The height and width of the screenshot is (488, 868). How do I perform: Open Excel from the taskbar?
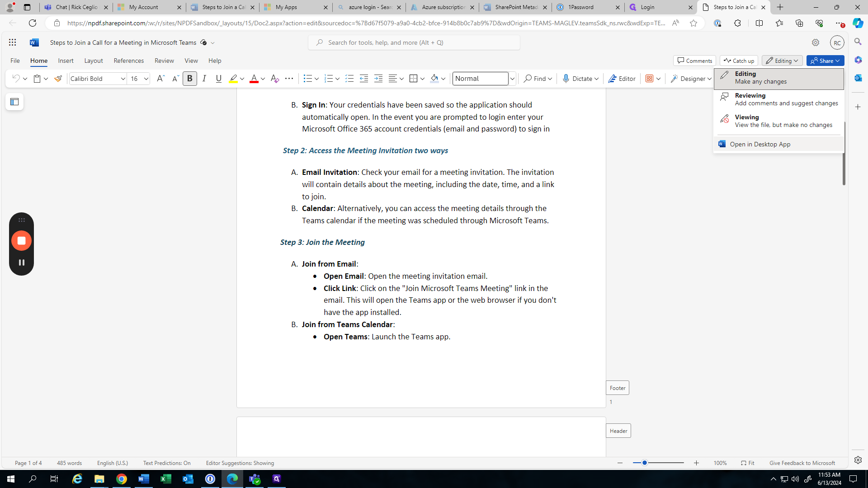coord(166,479)
